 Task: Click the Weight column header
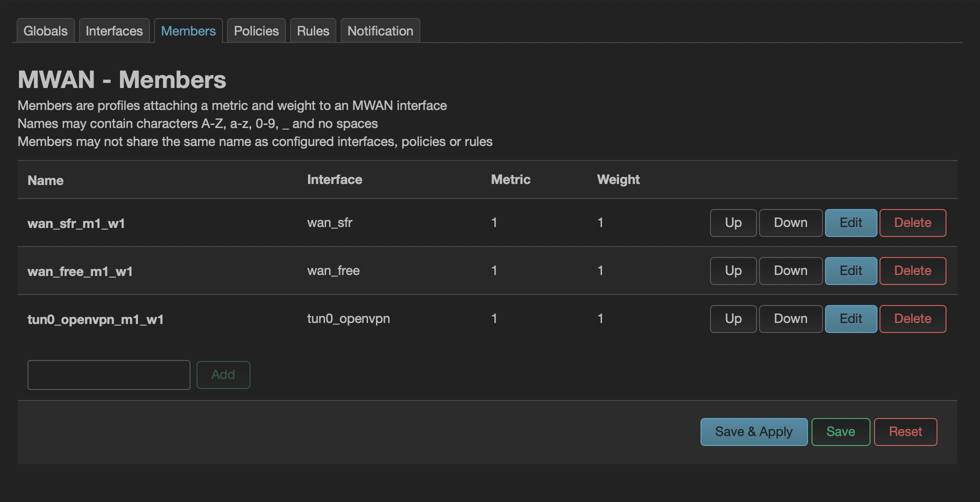pos(618,179)
